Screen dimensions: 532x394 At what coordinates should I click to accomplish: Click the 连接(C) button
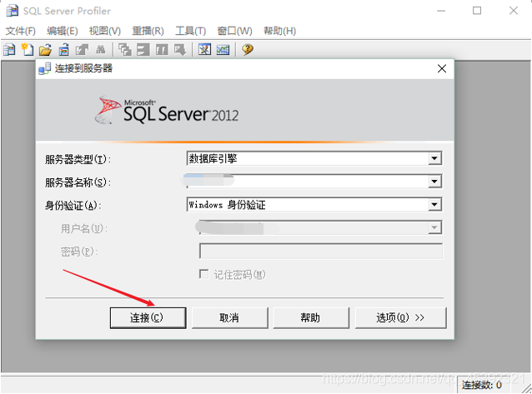tap(148, 317)
